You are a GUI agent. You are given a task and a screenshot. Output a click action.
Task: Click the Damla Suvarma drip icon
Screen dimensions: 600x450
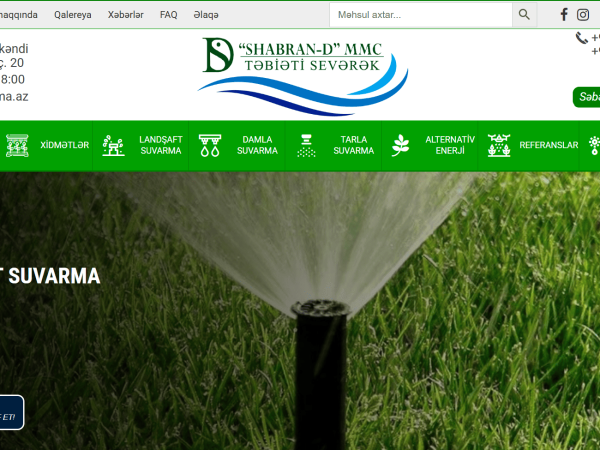tap(210, 145)
